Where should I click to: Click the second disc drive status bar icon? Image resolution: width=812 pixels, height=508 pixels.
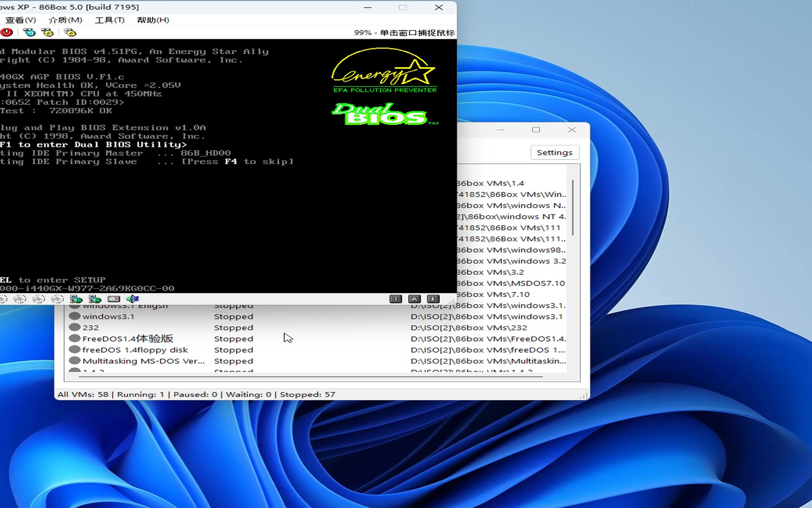click(x=20, y=299)
